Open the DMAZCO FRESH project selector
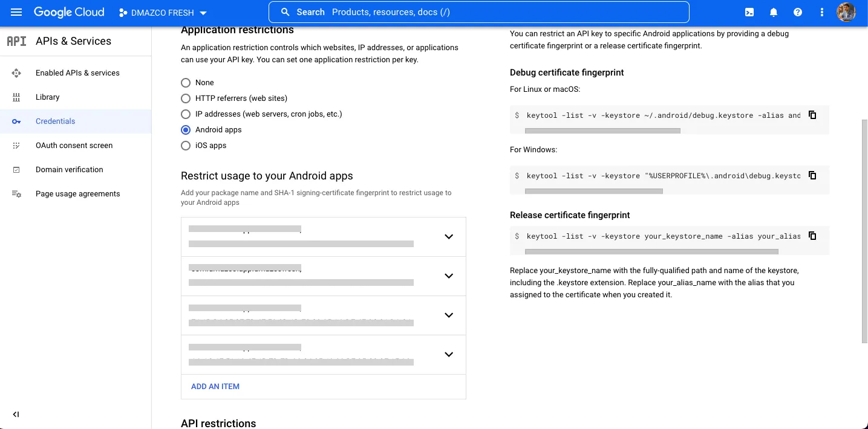868x429 pixels. click(163, 13)
